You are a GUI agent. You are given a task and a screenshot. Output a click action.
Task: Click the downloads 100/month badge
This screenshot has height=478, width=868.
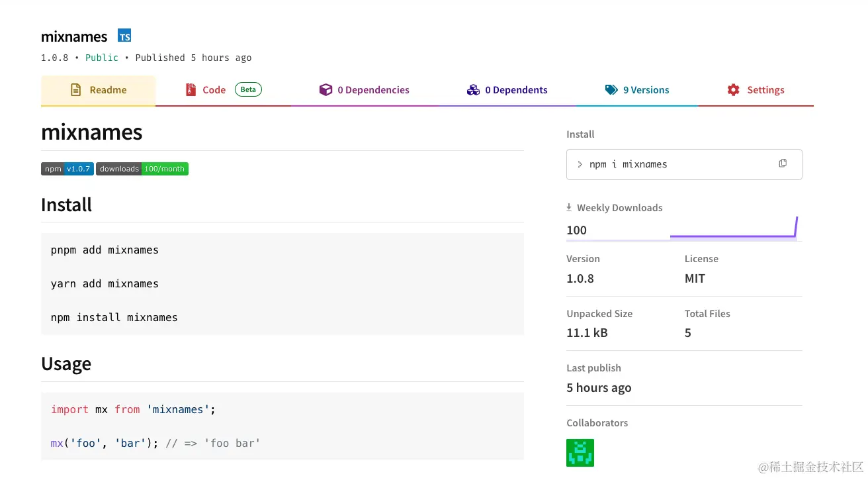coord(142,169)
